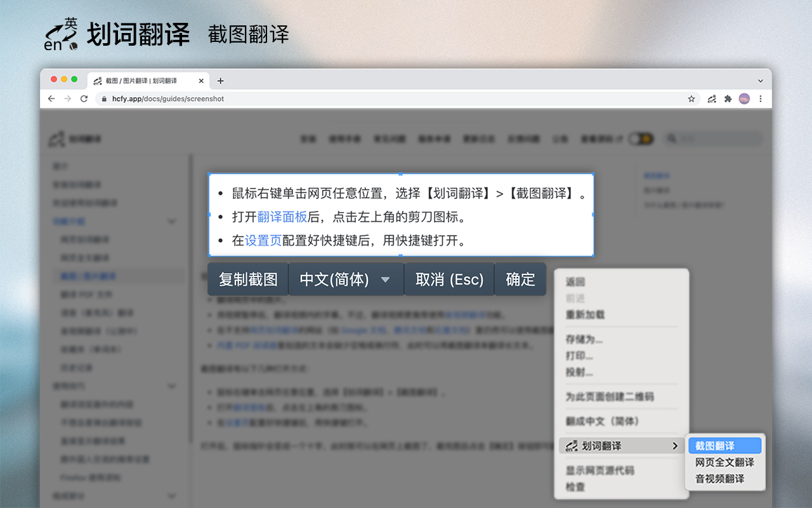Open a new tab with the + button
This screenshot has height=508, width=812.
coord(220,81)
